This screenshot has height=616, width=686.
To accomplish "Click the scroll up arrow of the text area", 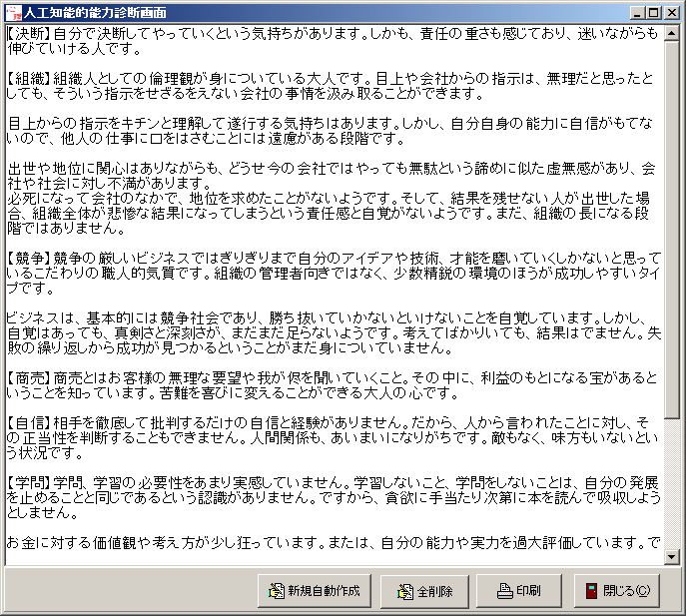I will click(x=672, y=33).
